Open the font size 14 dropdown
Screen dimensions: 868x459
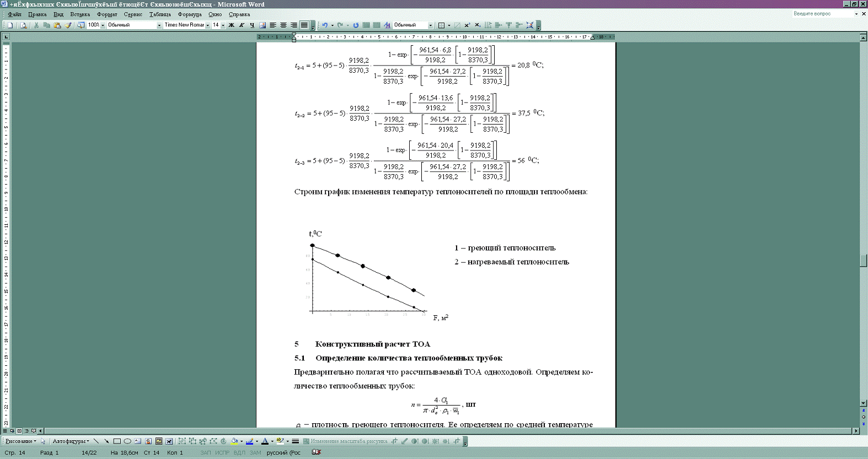pyautogui.click(x=223, y=25)
